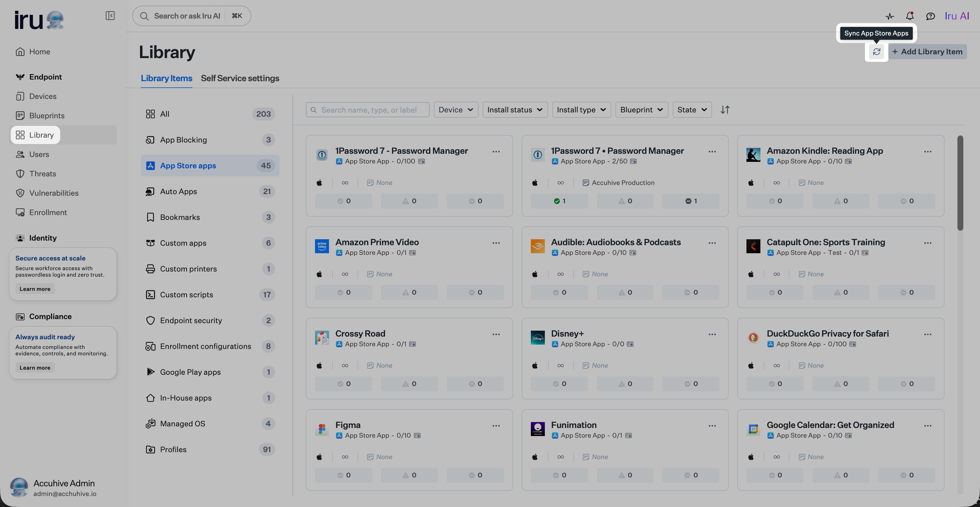The width and height of the screenshot is (980, 507).
Task: Show Custom apps category
Action: (x=210, y=243)
